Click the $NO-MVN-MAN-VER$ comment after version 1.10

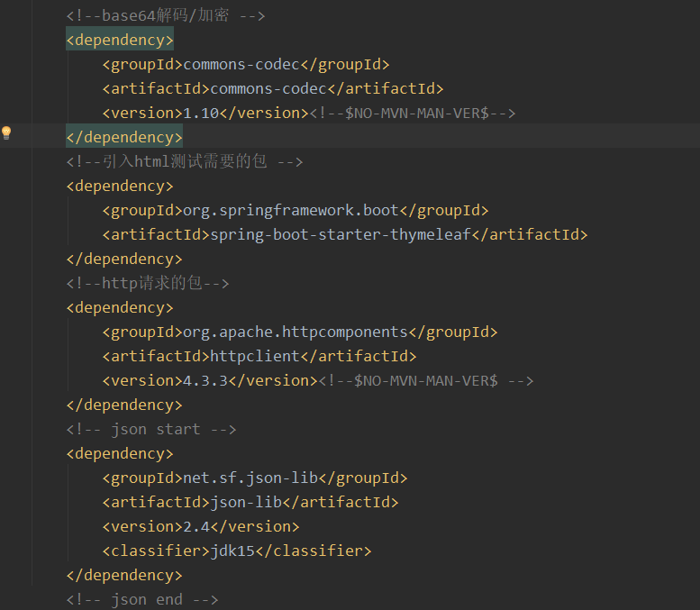coord(413,113)
